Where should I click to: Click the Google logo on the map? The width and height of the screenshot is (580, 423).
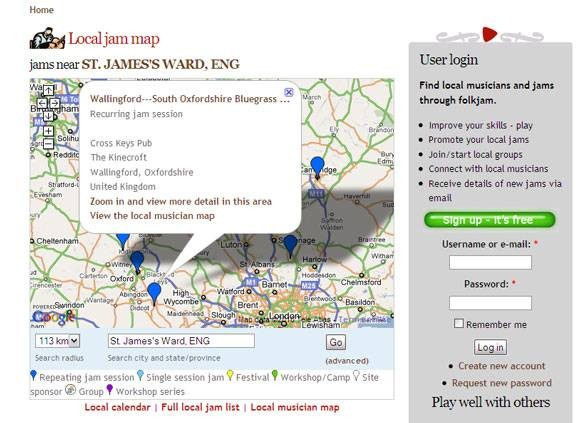tap(53, 317)
